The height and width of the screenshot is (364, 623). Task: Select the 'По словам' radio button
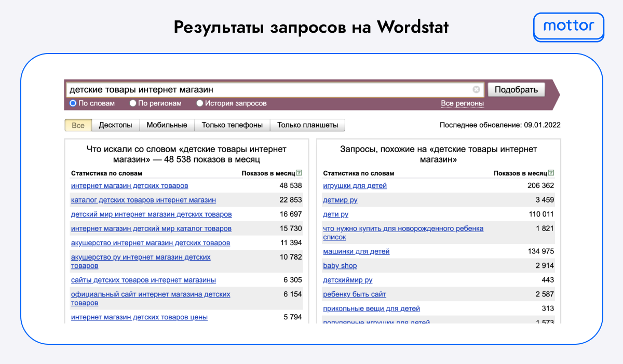[x=73, y=103]
